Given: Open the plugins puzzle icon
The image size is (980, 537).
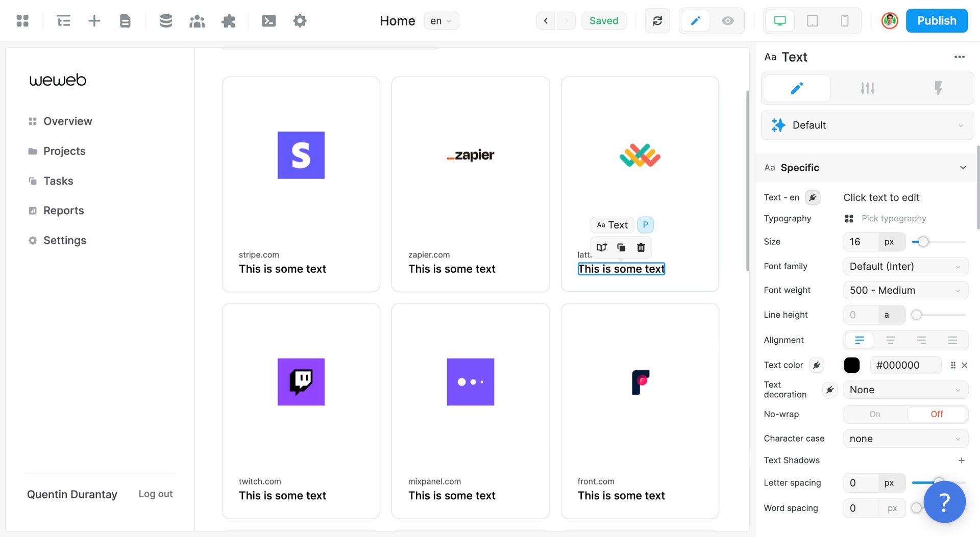Looking at the screenshot, I should pos(228,21).
